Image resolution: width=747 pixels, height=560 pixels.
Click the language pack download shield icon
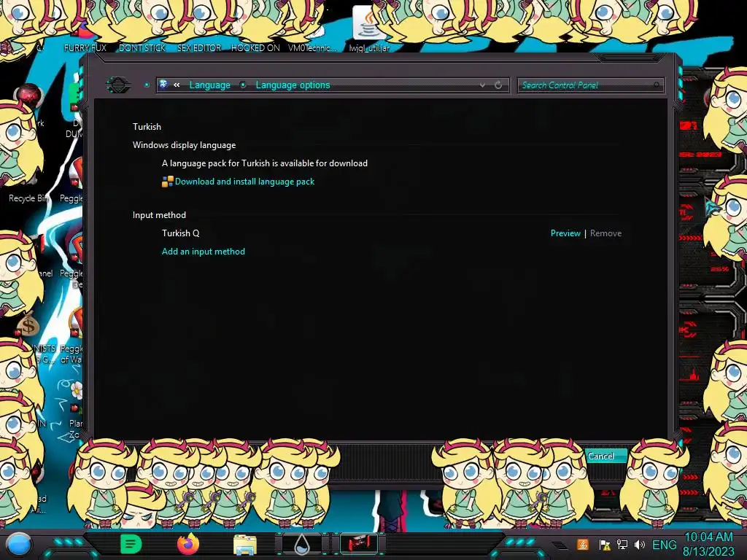[x=167, y=182]
